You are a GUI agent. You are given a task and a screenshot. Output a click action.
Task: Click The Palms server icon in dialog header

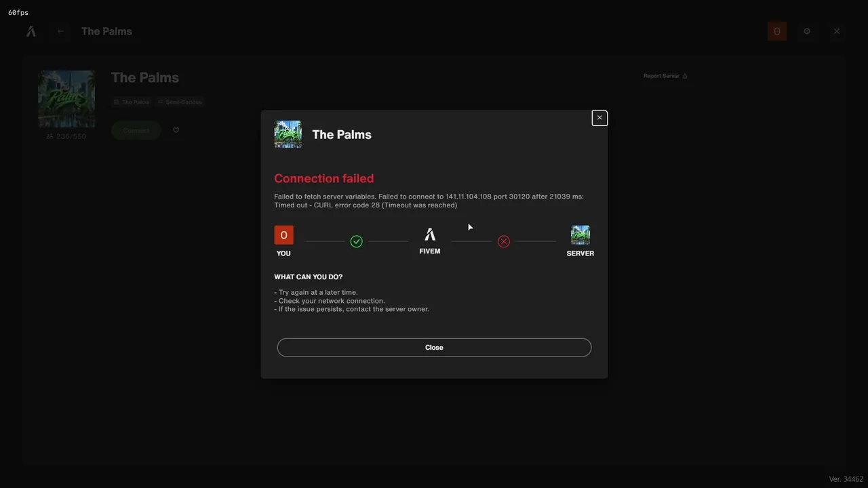point(288,134)
